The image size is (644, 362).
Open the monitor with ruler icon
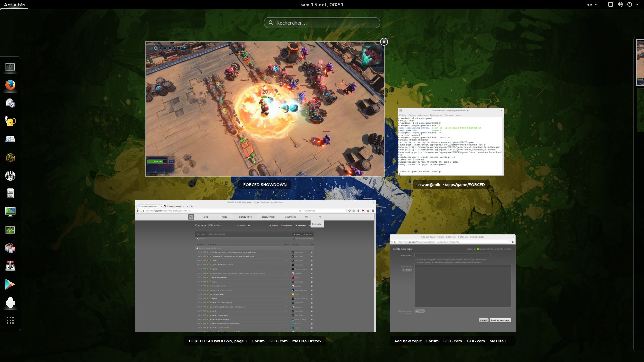(x=10, y=212)
